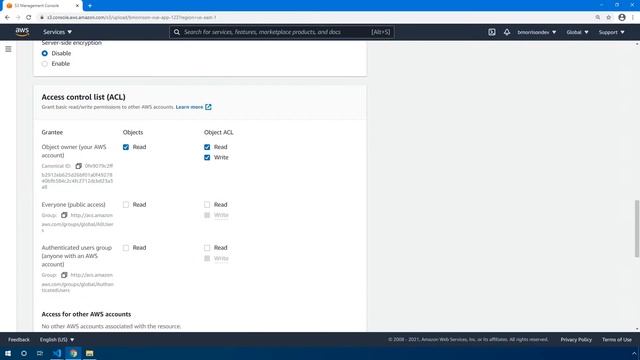
Task: Open the notifications bell icon
Action: point(507,32)
